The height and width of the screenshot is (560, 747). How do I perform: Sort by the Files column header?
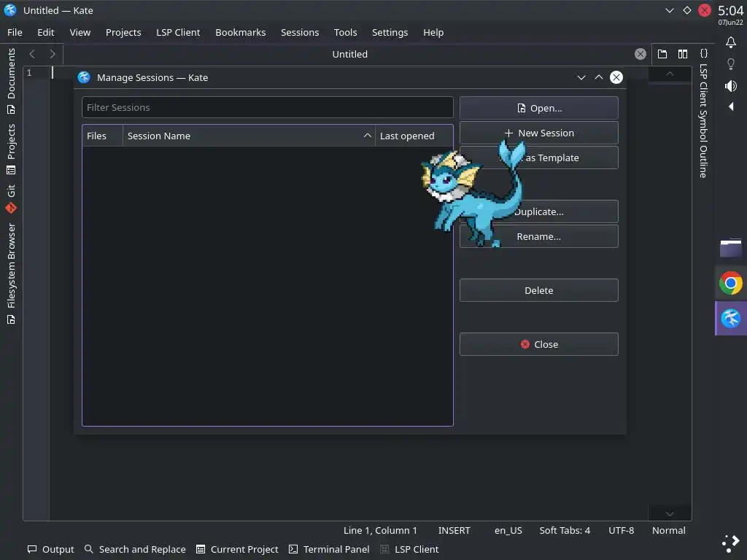point(102,136)
